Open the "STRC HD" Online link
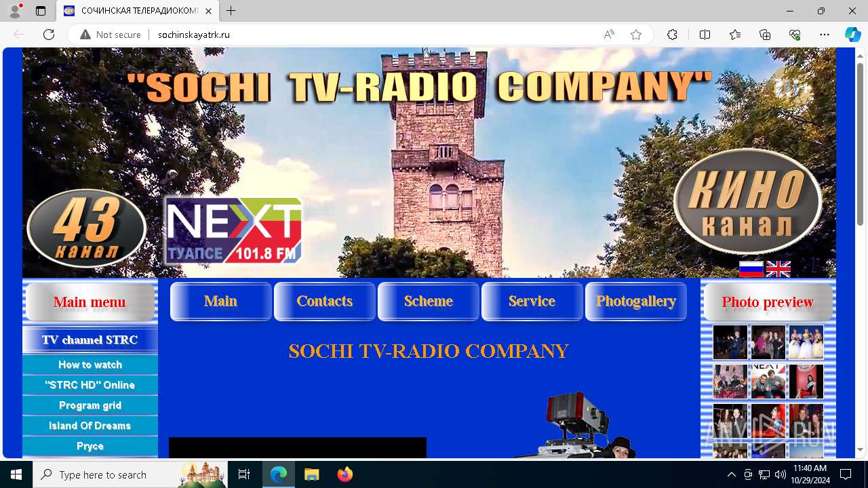 [x=90, y=385]
